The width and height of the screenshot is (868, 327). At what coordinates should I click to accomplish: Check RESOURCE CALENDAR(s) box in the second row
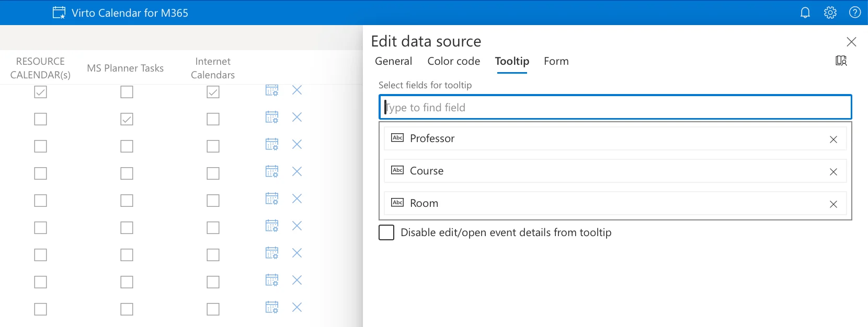point(40,119)
